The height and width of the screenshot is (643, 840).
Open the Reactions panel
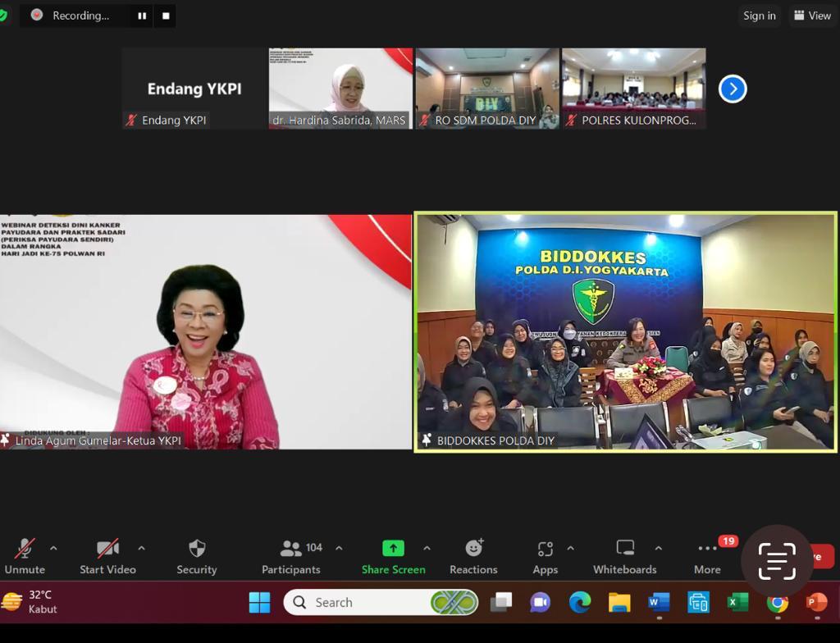tap(473, 555)
